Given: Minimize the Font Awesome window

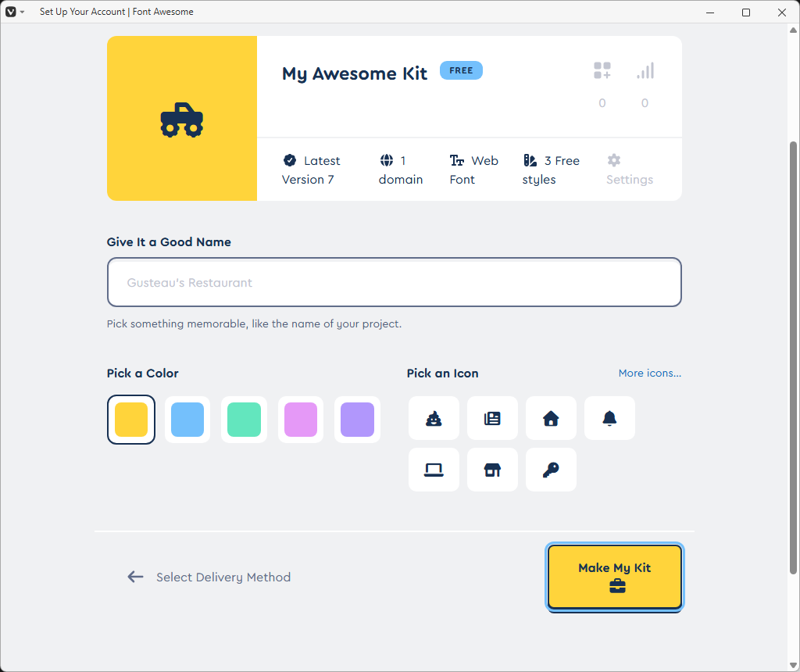Looking at the screenshot, I should pyautogui.click(x=710, y=13).
